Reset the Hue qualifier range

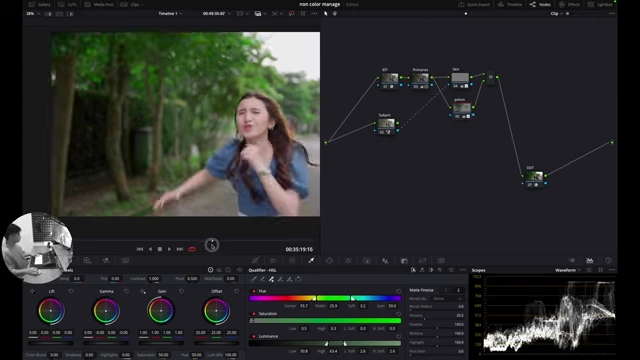[x=398, y=291]
